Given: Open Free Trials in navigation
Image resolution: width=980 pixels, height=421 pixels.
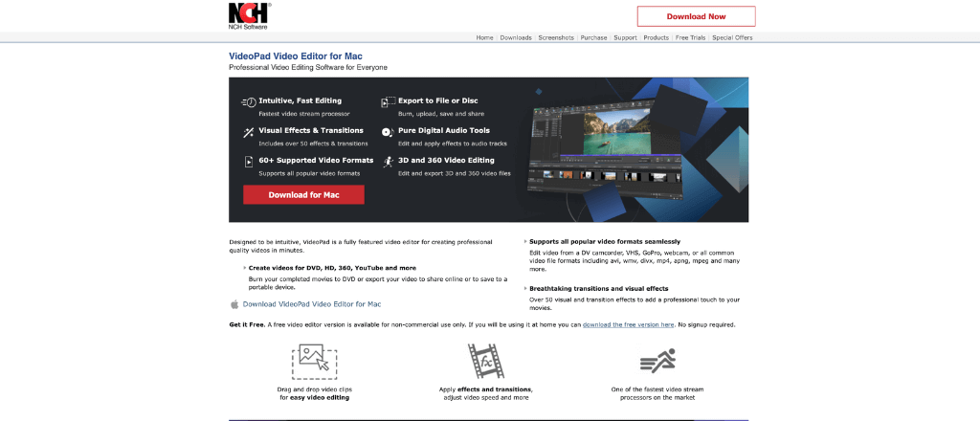Looking at the screenshot, I should (691, 37).
